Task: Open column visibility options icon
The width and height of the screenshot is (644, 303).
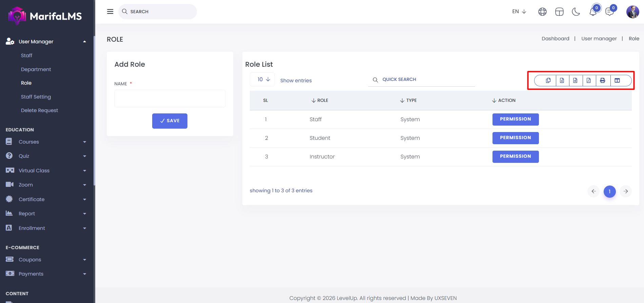Action: pos(617,81)
